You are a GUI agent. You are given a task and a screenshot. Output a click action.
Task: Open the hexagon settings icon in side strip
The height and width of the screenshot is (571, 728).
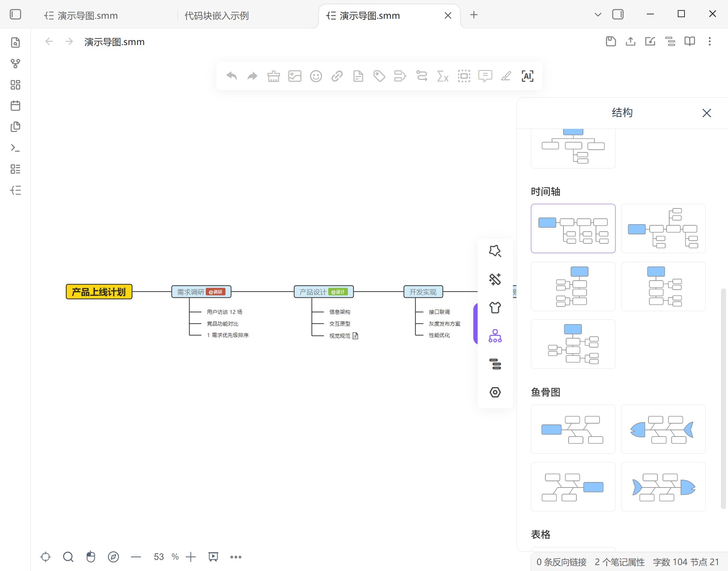pyautogui.click(x=495, y=392)
